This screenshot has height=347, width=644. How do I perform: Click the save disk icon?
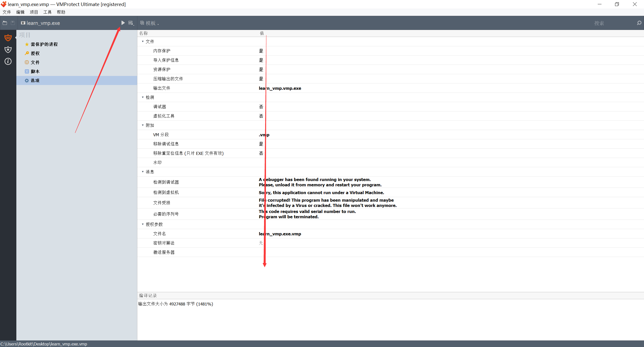coord(13,23)
